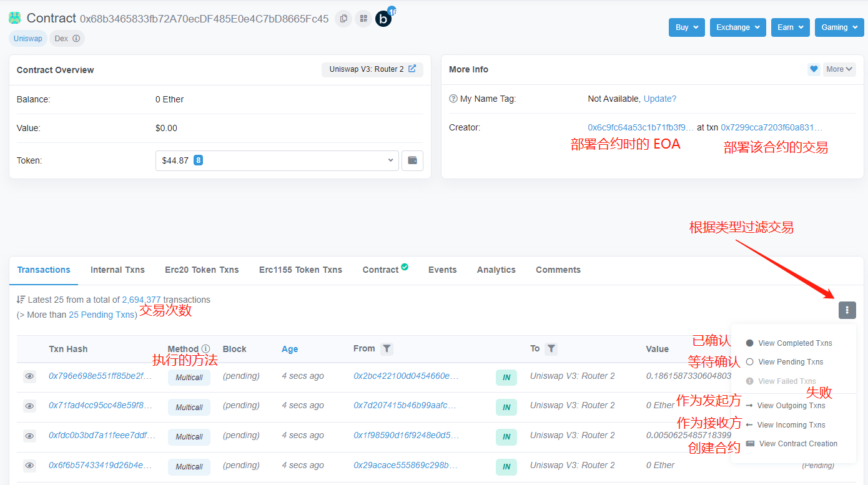Preview transaction 0x796e698e551ff85be2f with eye icon

29,376
